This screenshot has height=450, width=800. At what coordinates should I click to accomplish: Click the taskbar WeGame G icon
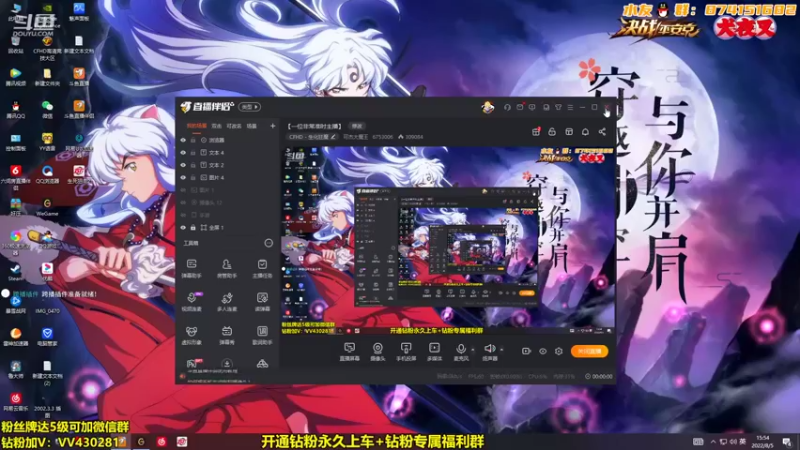[x=141, y=442]
